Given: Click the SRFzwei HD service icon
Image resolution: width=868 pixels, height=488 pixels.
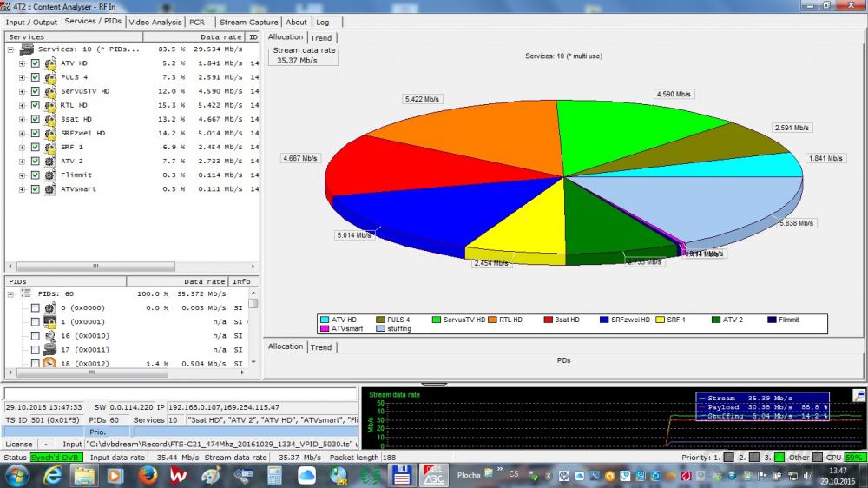Looking at the screenshot, I should pyautogui.click(x=50, y=133).
